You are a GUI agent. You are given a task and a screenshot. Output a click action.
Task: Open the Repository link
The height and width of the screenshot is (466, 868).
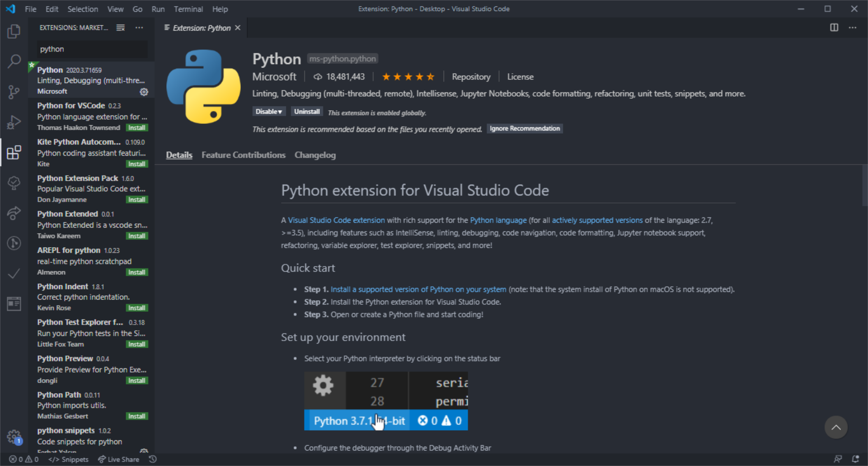click(471, 77)
